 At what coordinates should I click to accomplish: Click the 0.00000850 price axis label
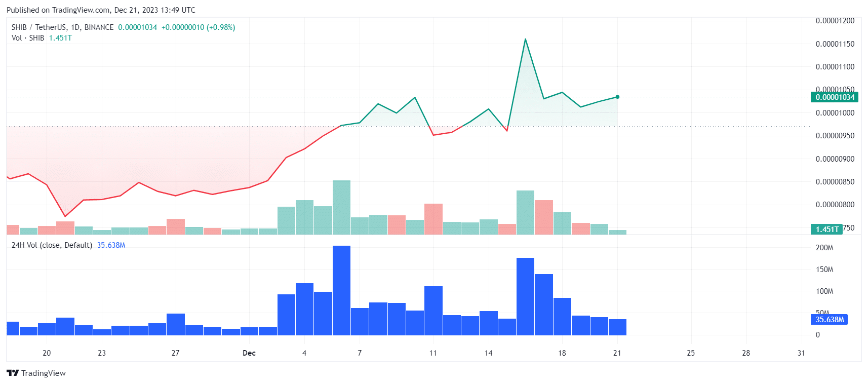(835, 182)
